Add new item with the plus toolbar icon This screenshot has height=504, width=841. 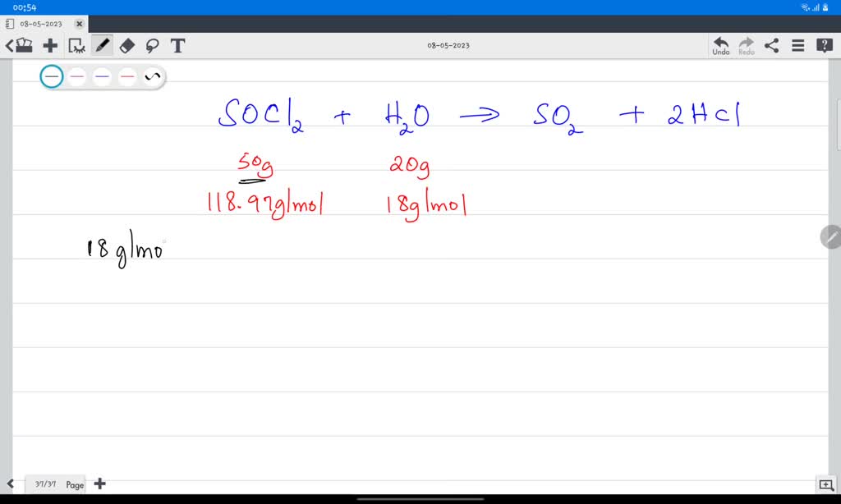(50, 46)
